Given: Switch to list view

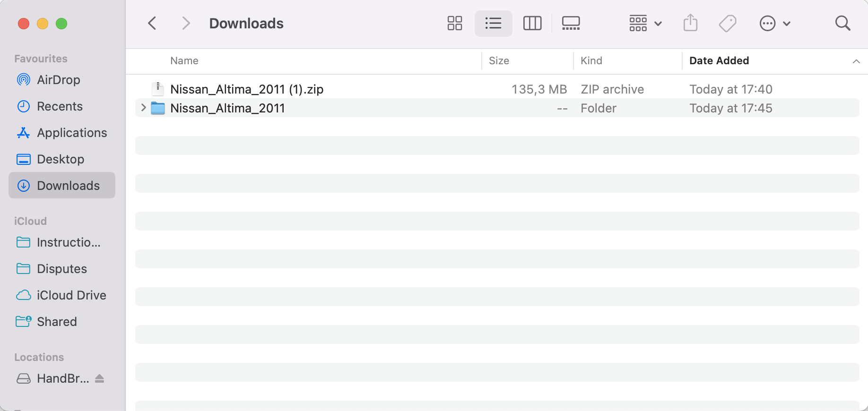Looking at the screenshot, I should pos(494,23).
